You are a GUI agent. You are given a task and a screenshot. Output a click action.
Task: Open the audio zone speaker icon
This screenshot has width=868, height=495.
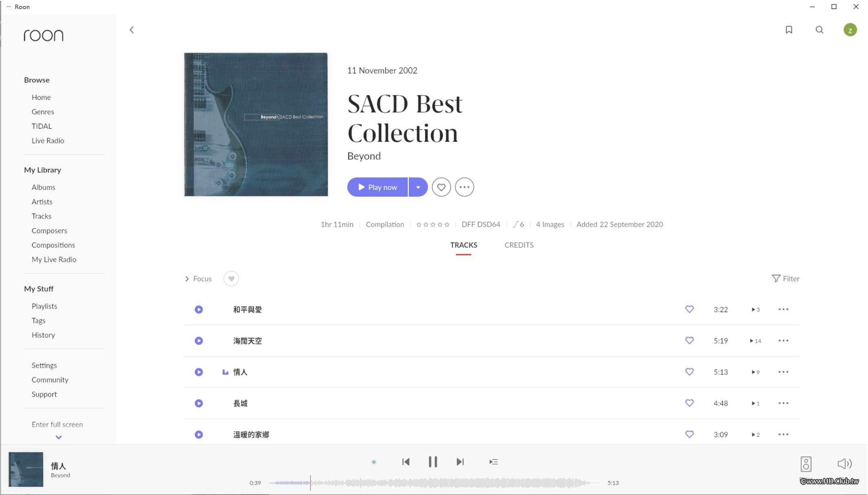tap(806, 464)
